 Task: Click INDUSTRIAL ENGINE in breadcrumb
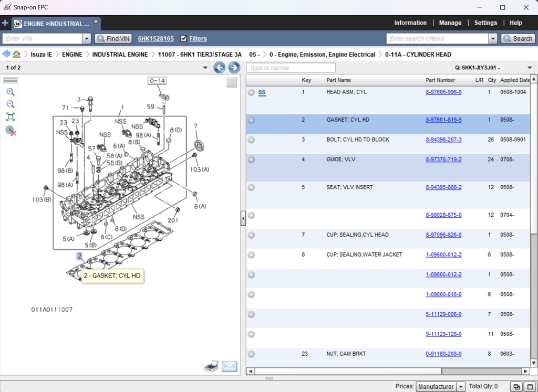[120, 55]
